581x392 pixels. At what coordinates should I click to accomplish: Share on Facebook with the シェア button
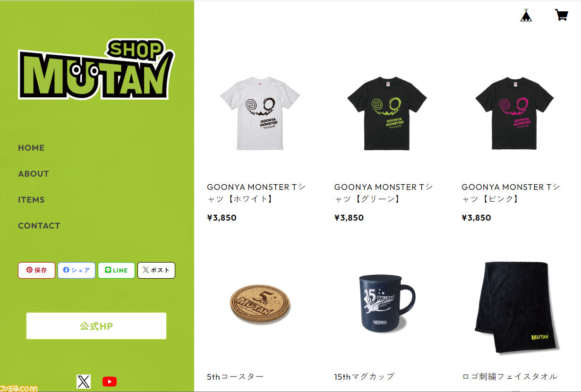pos(77,270)
